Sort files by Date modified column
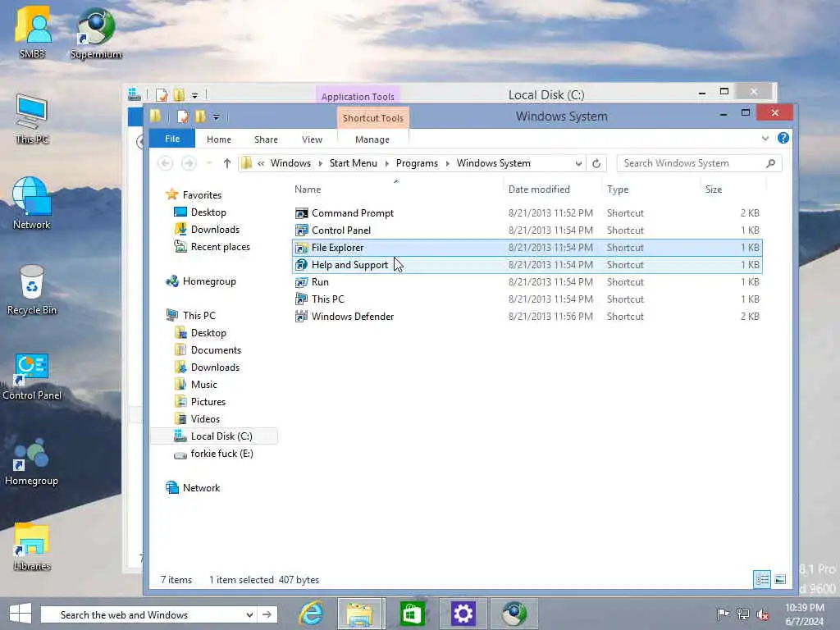840x630 pixels. click(x=539, y=189)
